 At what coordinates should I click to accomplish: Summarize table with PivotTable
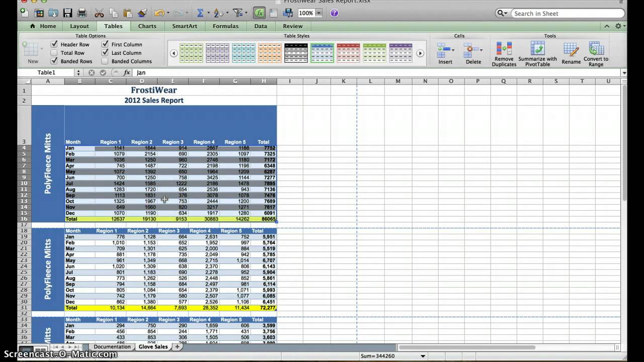[x=537, y=54]
